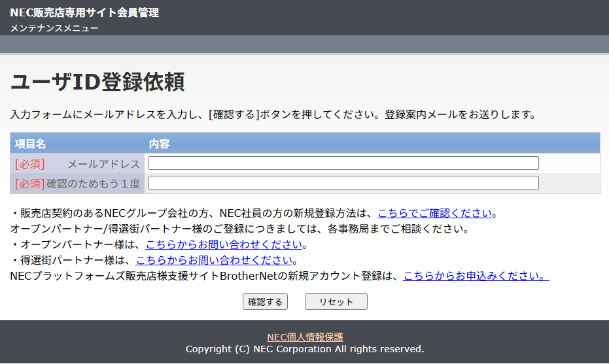
Task: Open the 得選街パートナー様 inquiry link
Action: point(214,260)
